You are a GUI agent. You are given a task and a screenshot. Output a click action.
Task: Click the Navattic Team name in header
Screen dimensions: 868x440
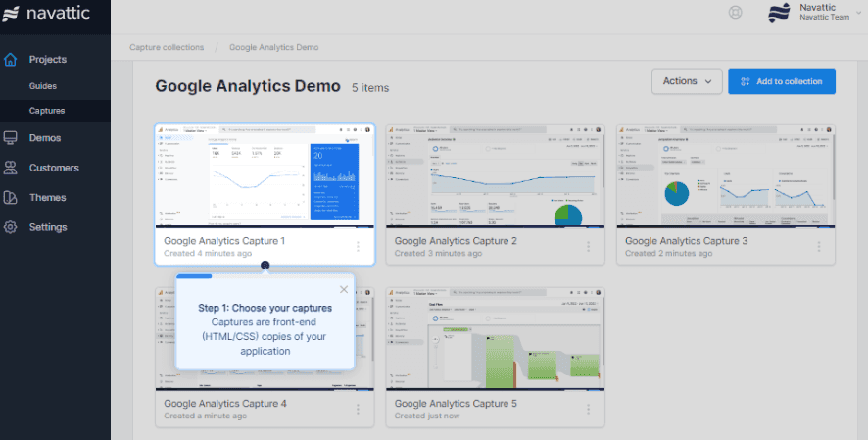824,17
